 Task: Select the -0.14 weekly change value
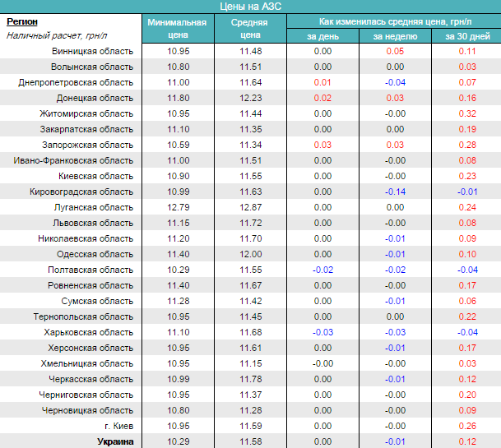point(395,192)
